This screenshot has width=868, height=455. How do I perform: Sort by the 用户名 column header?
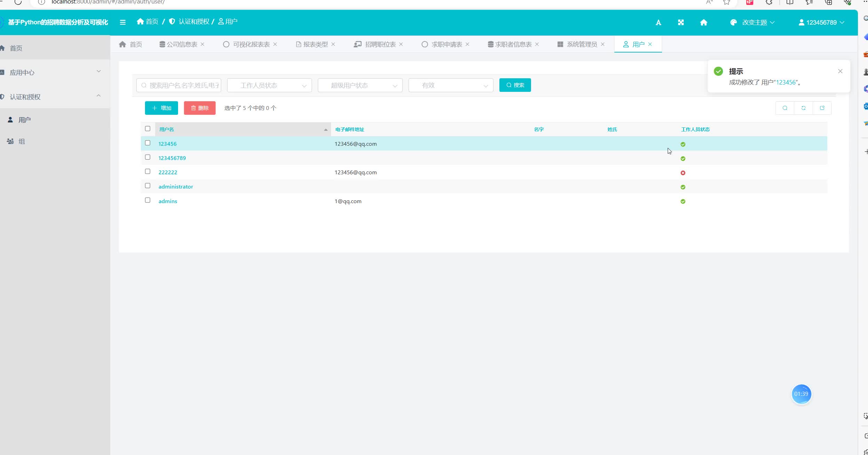click(x=243, y=129)
